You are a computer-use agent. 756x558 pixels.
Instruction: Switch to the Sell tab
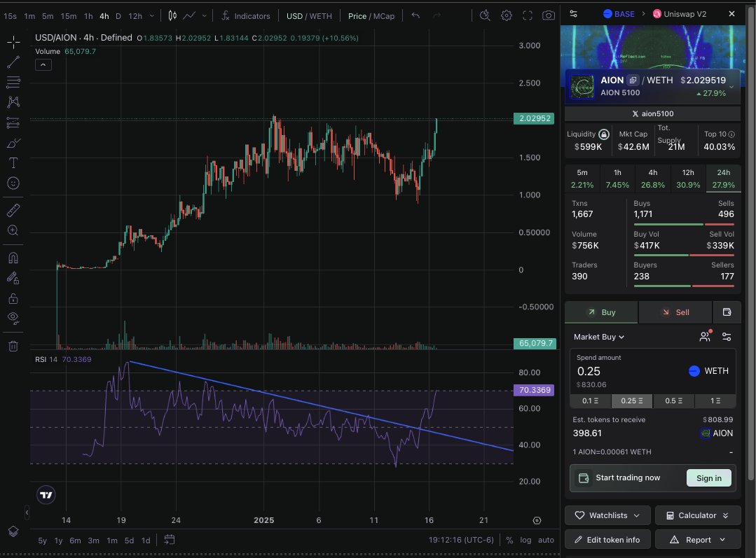675,312
